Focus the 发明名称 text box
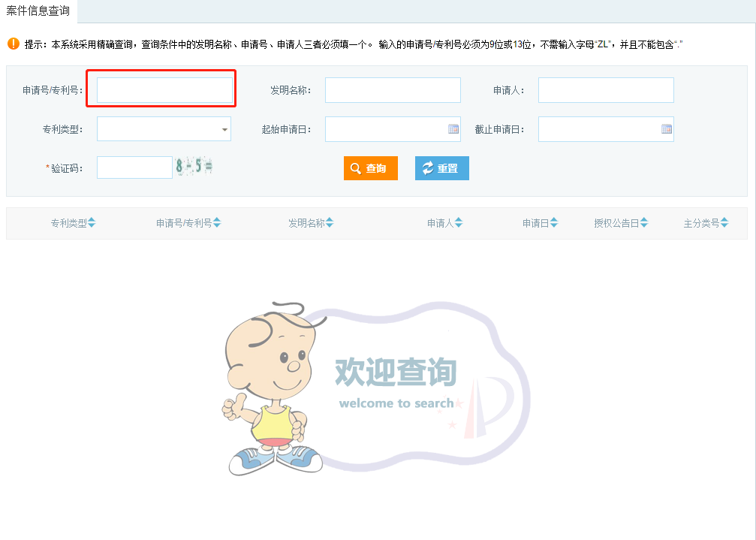The height and width of the screenshot is (540, 756). click(x=393, y=90)
